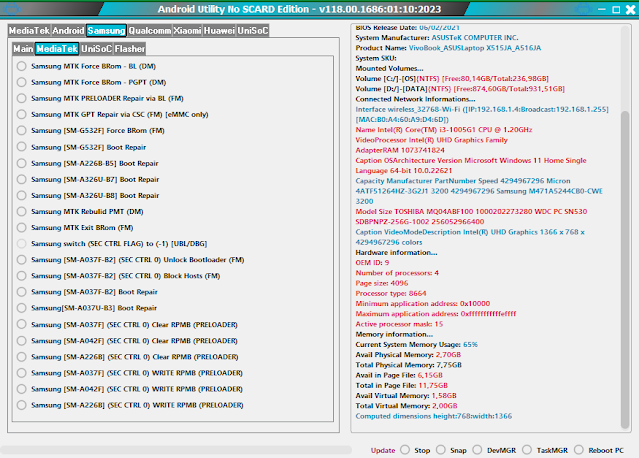Select Samsung MTK Force BRom - BL (DM)
Image resolution: width=639 pixels, height=458 pixels.
click(22, 66)
